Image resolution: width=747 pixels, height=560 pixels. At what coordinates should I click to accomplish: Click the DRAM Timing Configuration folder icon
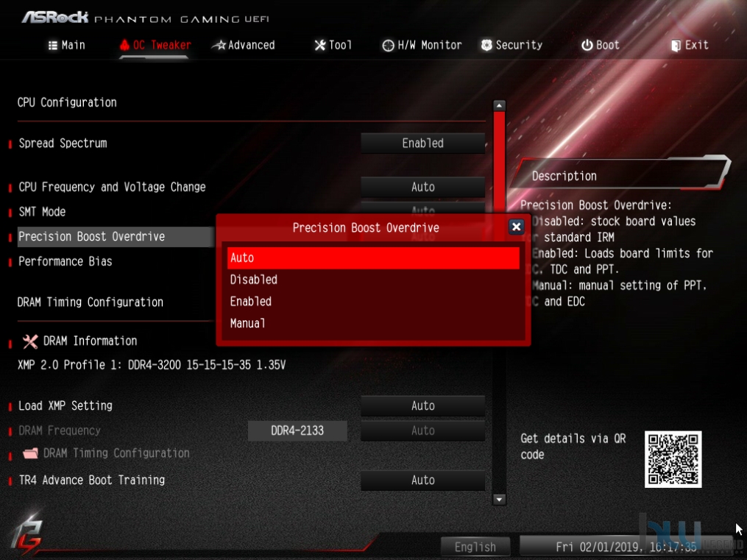(x=30, y=453)
